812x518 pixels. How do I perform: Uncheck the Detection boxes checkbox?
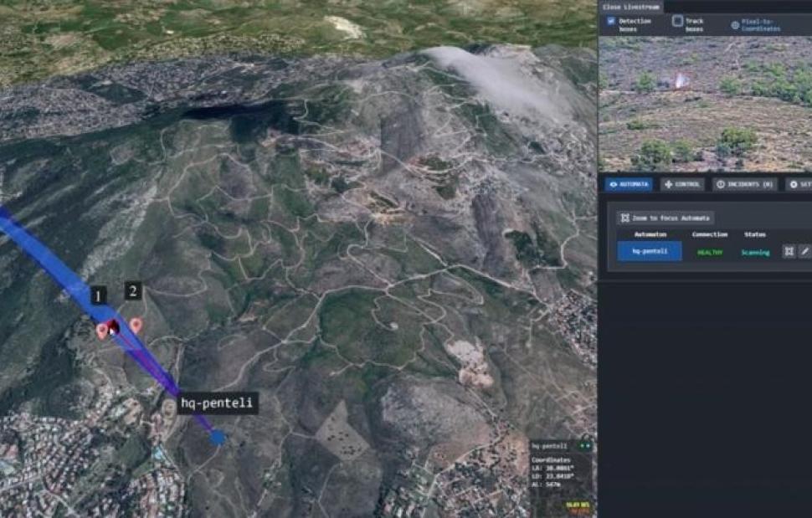(611, 21)
